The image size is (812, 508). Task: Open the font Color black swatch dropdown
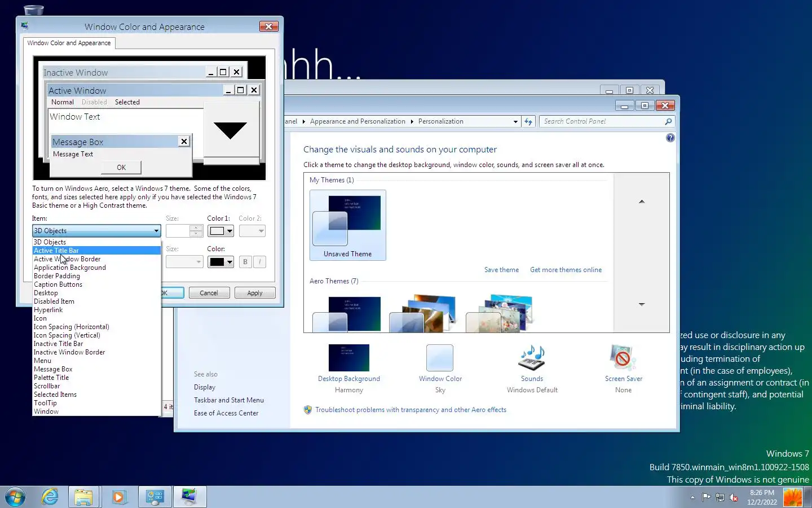coord(220,262)
